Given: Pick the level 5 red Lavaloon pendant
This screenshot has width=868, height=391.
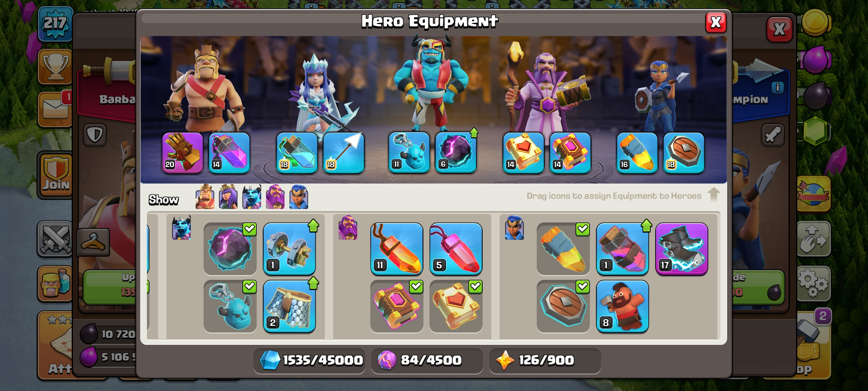Looking at the screenshot, I should click(455, 249).
